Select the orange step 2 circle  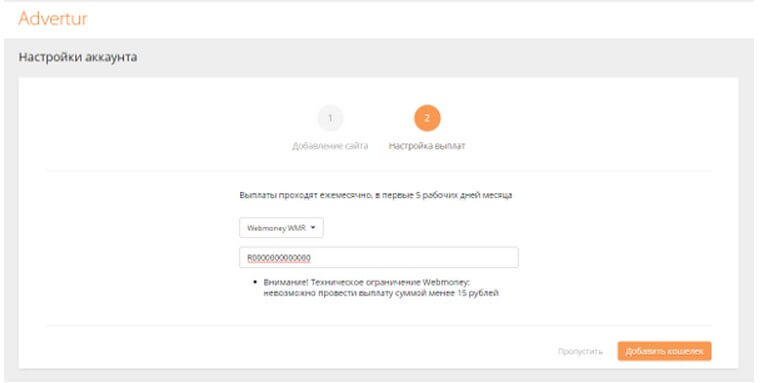point(427,118)
